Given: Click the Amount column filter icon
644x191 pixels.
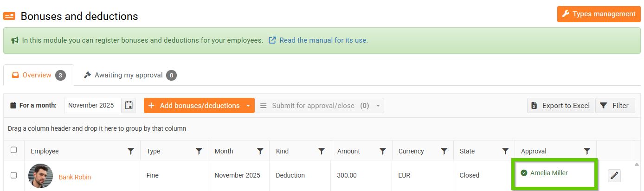Looking at the screenshot, I should point(383,151).
